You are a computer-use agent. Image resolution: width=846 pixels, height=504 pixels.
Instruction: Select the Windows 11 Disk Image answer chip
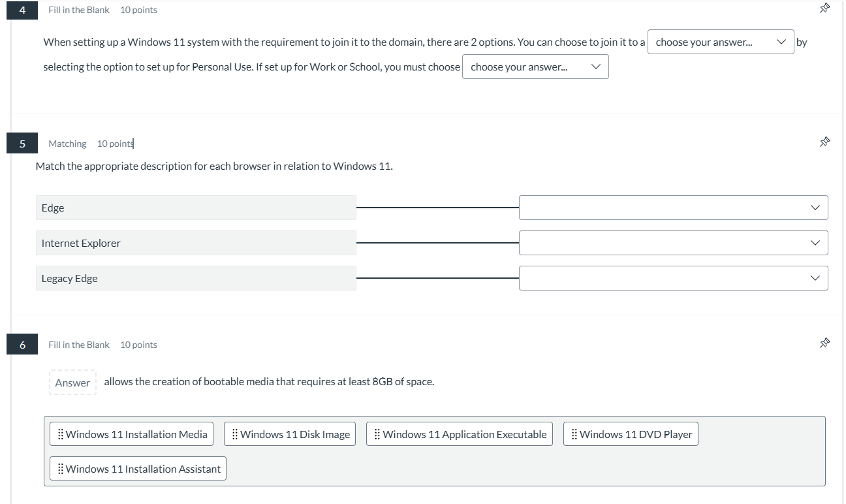(x=290, y=434)
